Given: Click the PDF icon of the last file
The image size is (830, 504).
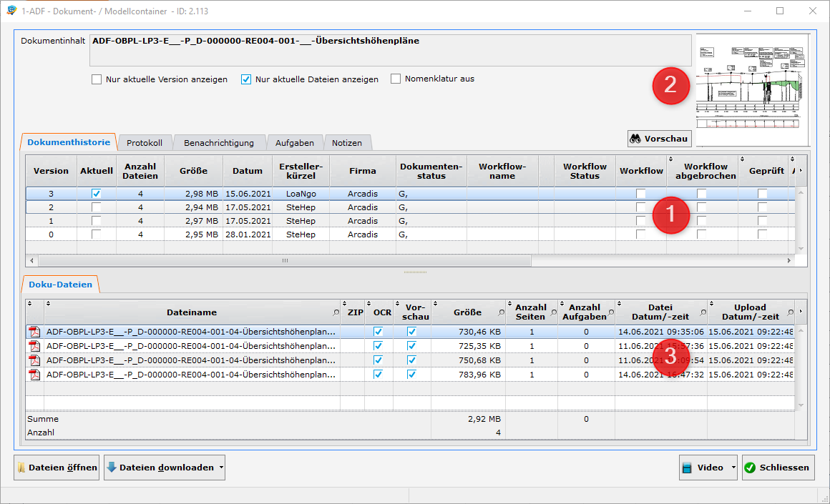Looking at the screenshot, I should coord(34,375).
